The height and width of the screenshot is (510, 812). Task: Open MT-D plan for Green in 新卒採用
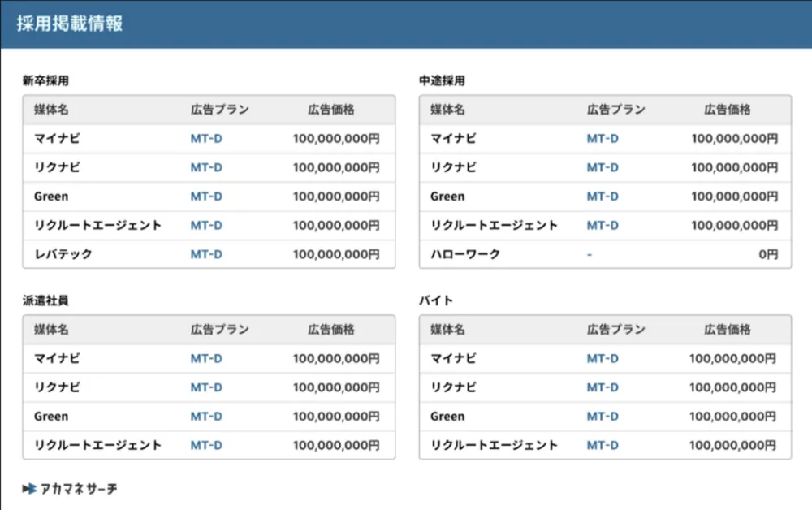tap(206, 197)
